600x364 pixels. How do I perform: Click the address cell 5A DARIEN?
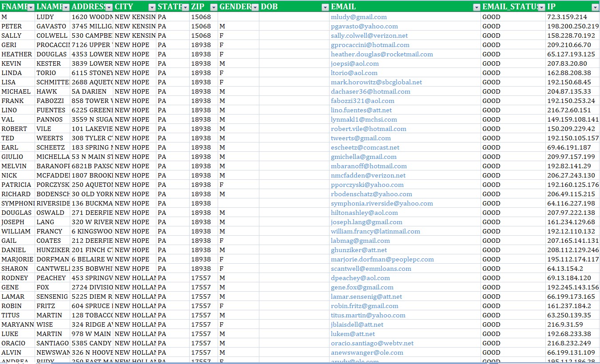pos(91,91)
